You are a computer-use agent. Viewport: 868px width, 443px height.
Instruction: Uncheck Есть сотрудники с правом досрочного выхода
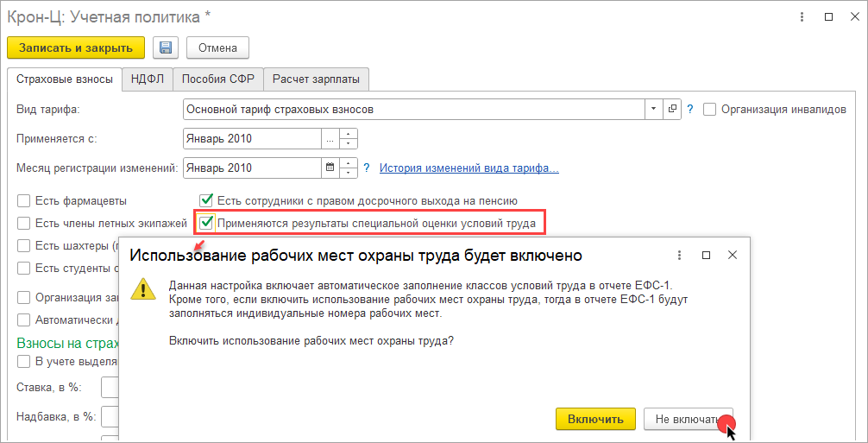click(x=206, y=200)
